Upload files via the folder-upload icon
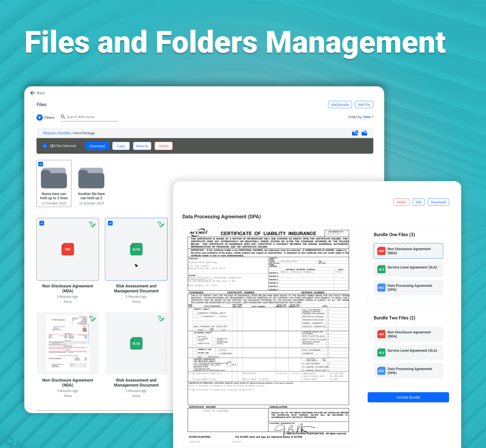This screenshot has width=486, height=448. point(364,133)
